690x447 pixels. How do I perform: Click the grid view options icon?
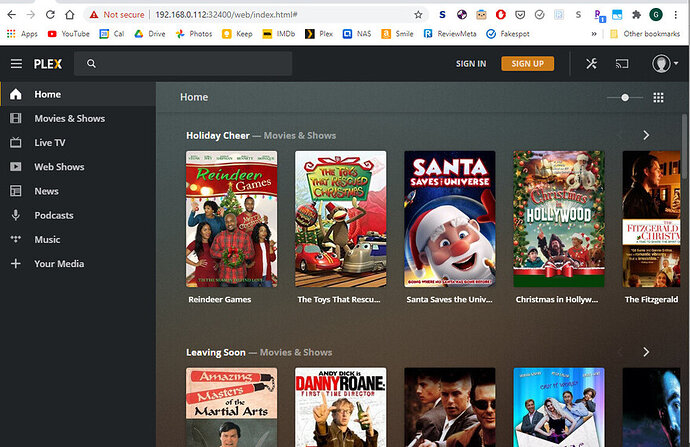click(x=658, y=98)
